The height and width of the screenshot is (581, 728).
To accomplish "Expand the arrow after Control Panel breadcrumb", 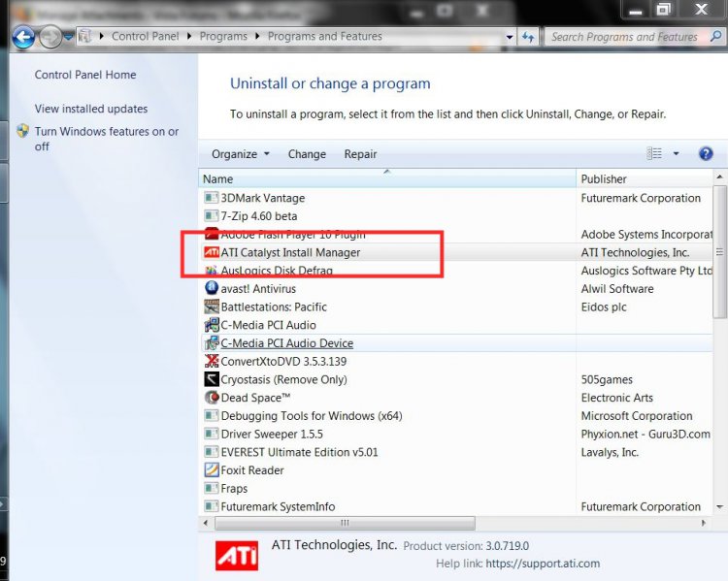I will tap(189, 36).
